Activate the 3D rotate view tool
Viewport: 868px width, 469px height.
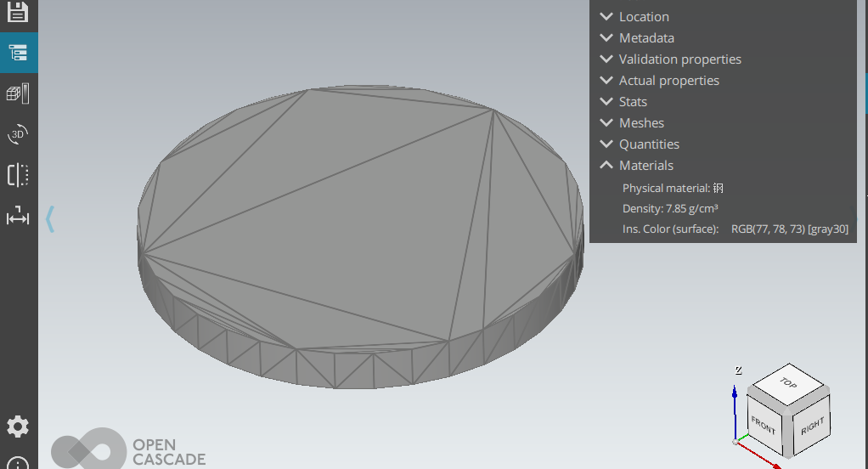pyautogui.click(x=18, y=134)
